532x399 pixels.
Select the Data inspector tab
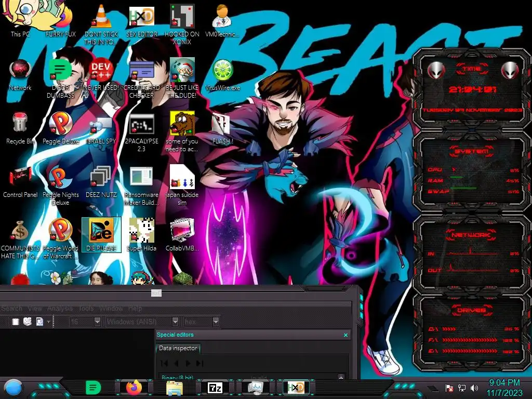178,348
